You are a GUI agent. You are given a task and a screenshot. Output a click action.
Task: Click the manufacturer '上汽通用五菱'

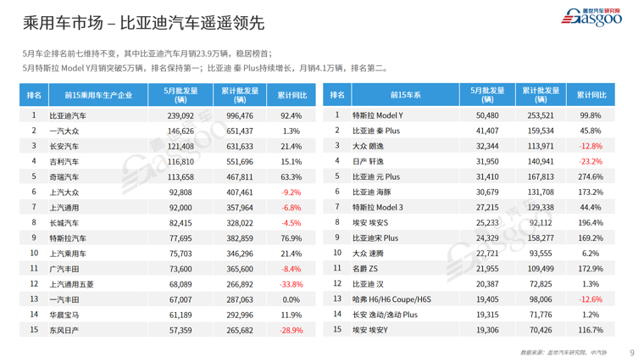click(x=72, y=284)
